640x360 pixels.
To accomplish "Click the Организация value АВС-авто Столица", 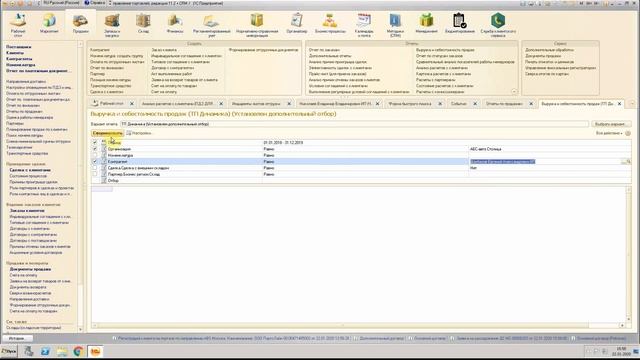I will (x=485, y=149).
